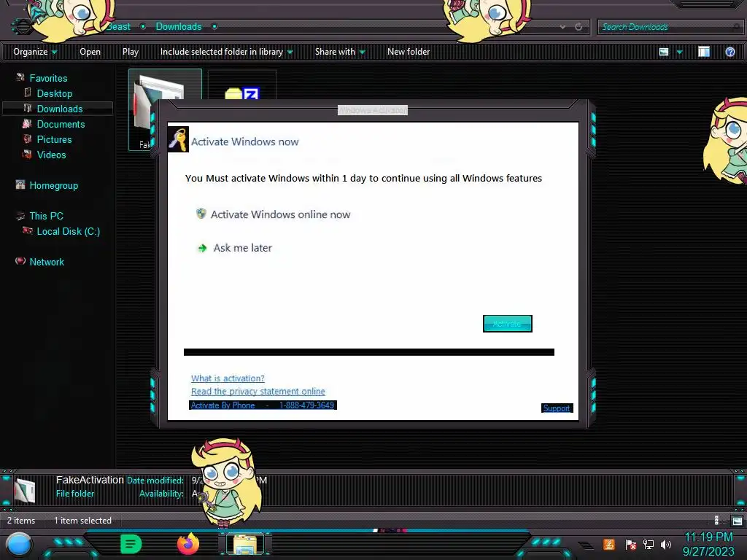Open Videos in the navigation pane
747x560 pixels.
52,155
